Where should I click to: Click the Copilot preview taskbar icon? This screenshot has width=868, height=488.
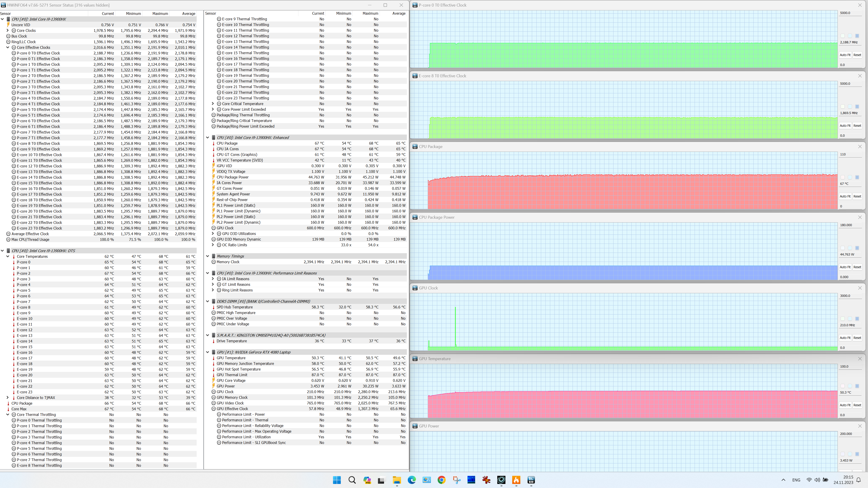point(367,480)
